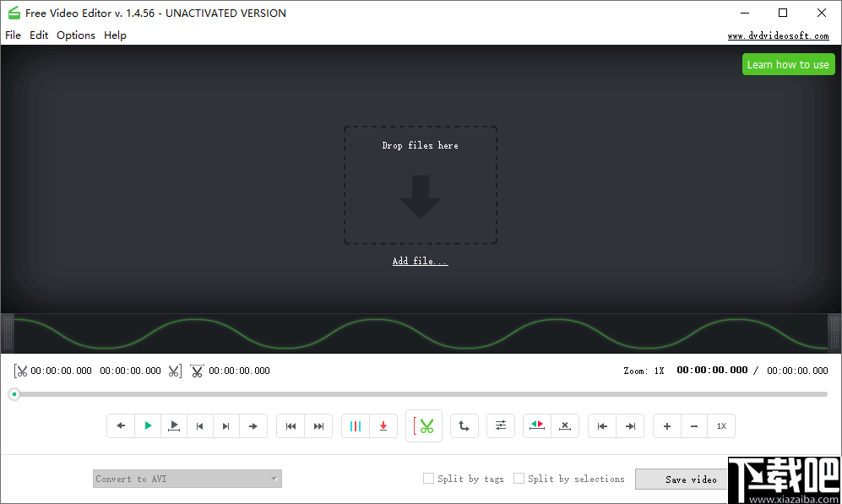Image resolution: width=842 pixels, height=504 pixels.
Task: Click the green Play button
Action: coord(147,425)
